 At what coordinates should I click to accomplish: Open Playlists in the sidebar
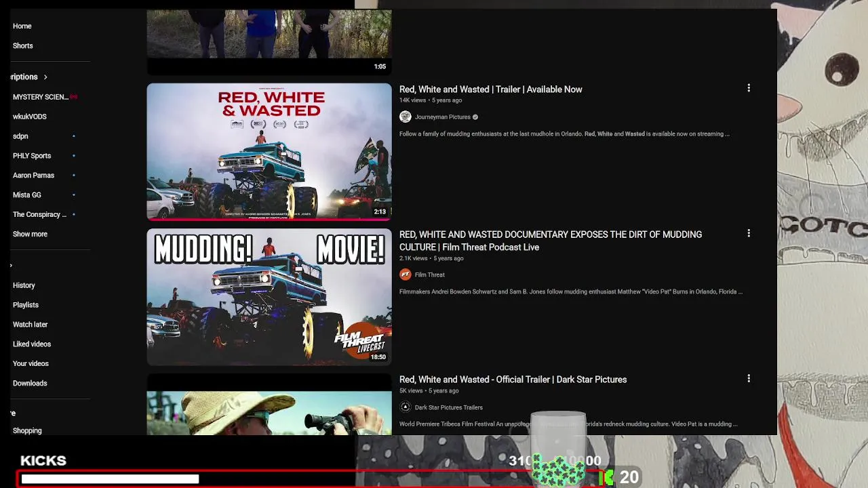coord(26,305)
